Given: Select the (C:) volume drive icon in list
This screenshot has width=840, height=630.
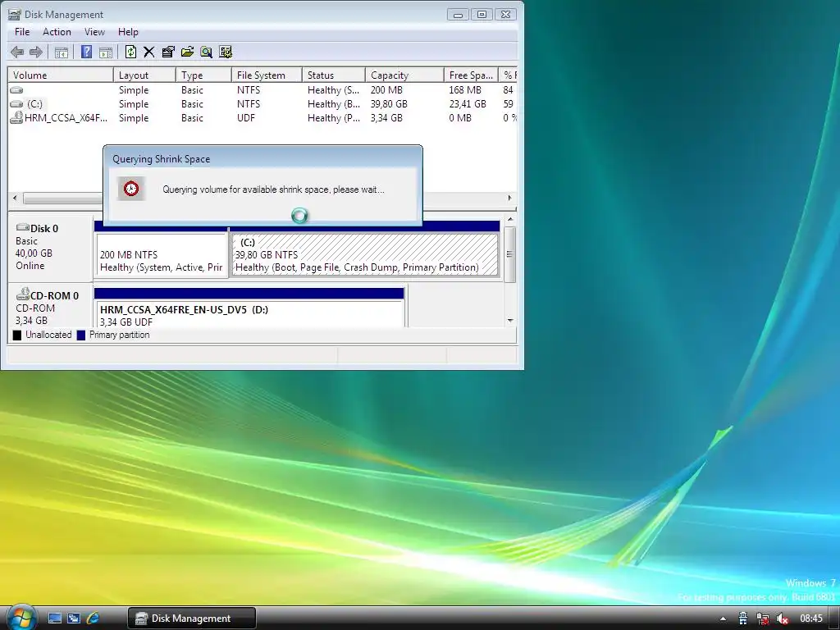Looking at the screenshot, I should click(x=16, y=104).
